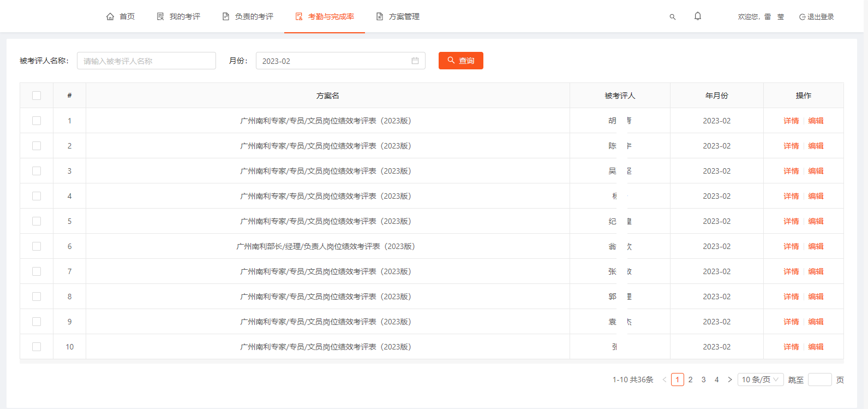Viewport: 868px width, 409px height.
Task: Click the home icon in navigation
Action: click(110, 16)
